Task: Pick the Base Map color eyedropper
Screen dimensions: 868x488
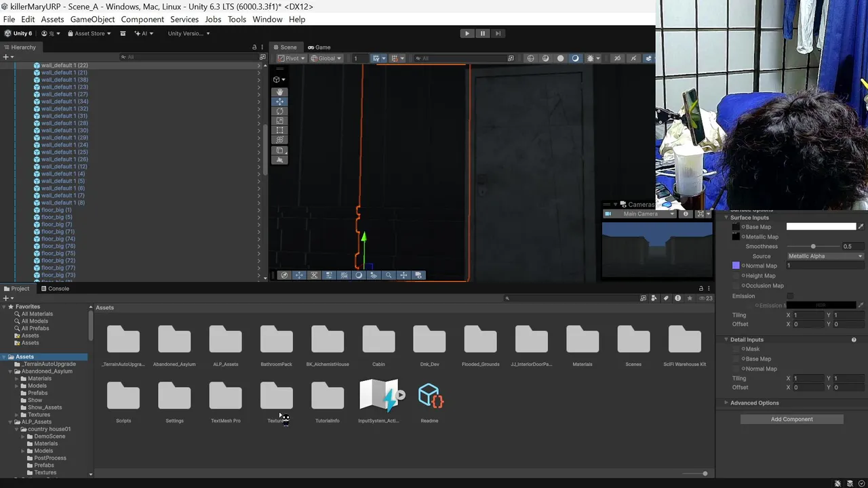Action: 861,226
